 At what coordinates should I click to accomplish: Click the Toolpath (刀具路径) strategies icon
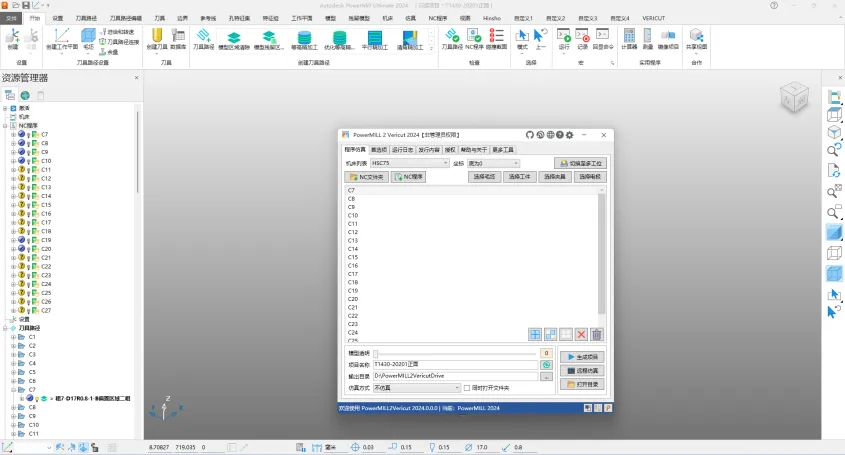click(x=203, y=39)
